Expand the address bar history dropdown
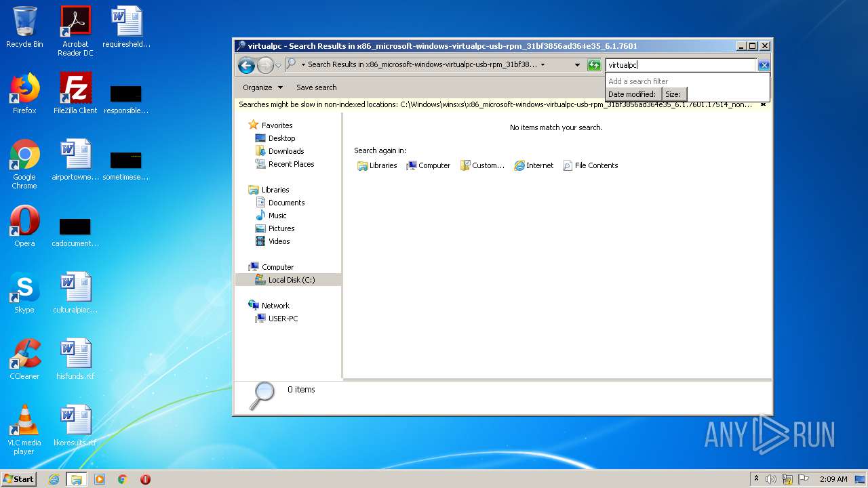Viewport: 868px width, 488px height. tap(577, 65)
